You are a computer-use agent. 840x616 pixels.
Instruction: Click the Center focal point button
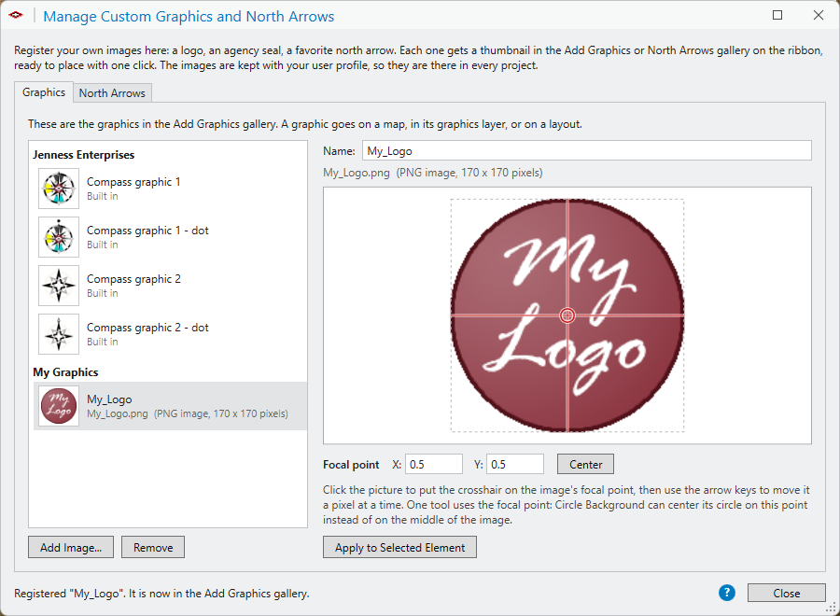[585, 465]
